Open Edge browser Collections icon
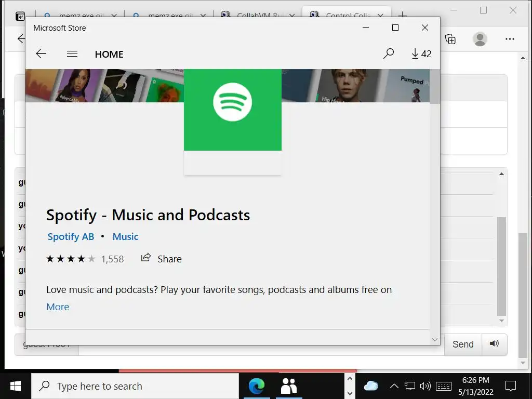 (450, 39)
